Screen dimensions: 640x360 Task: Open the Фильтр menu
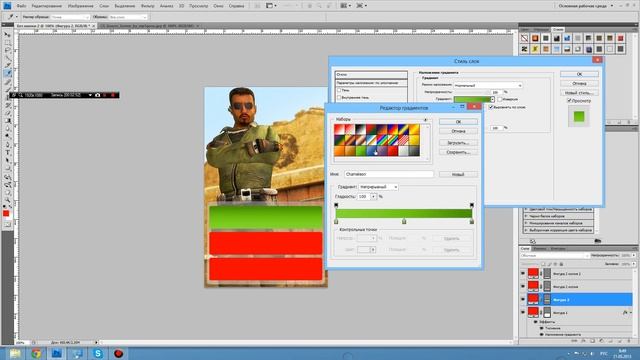pos(147,6)
